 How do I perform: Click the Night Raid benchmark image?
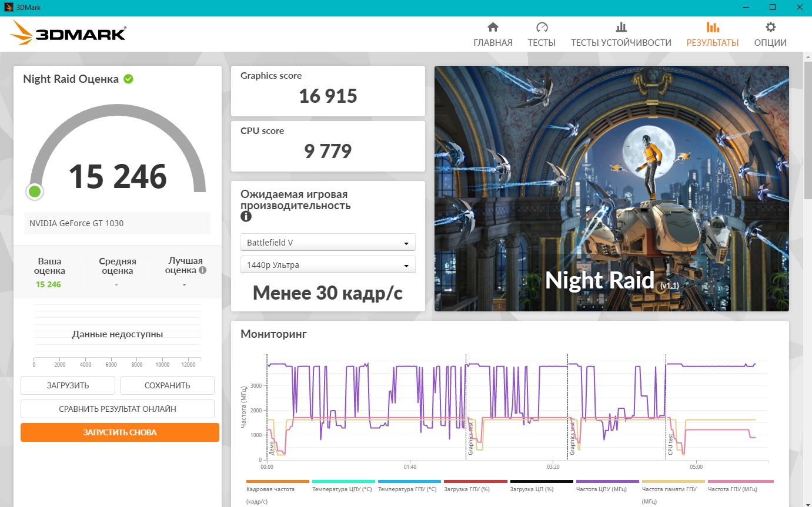pos(611,189)
